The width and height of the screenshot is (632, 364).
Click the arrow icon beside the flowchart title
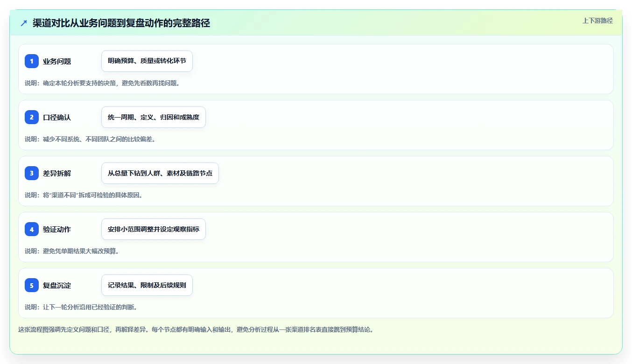tap(24, 23)
